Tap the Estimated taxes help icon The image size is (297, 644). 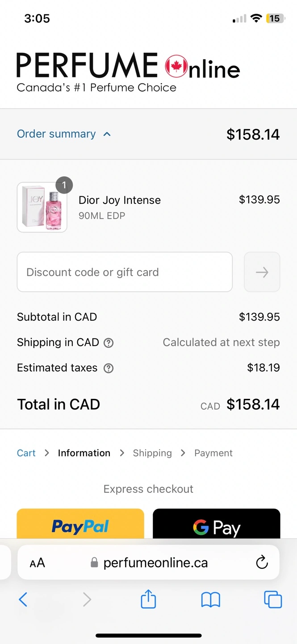coord(109,369)
